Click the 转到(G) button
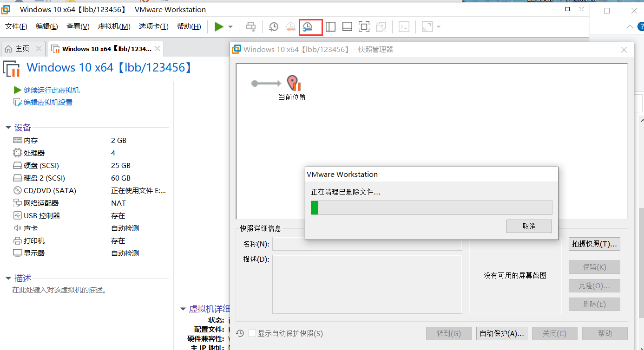Viewport: 644px width, 350px height. [449, 333]
